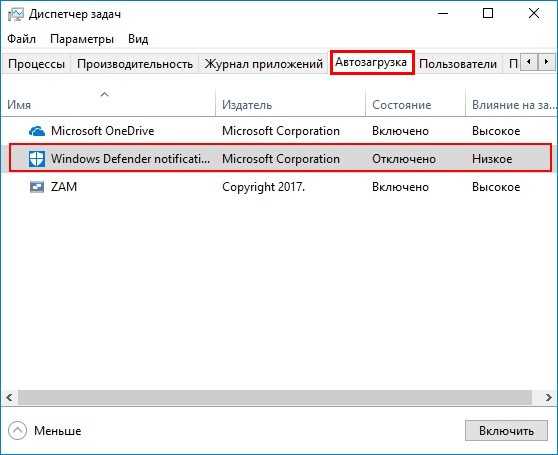Click the Низкое impact value
This screenshot has width=558, height=455.
492,159
